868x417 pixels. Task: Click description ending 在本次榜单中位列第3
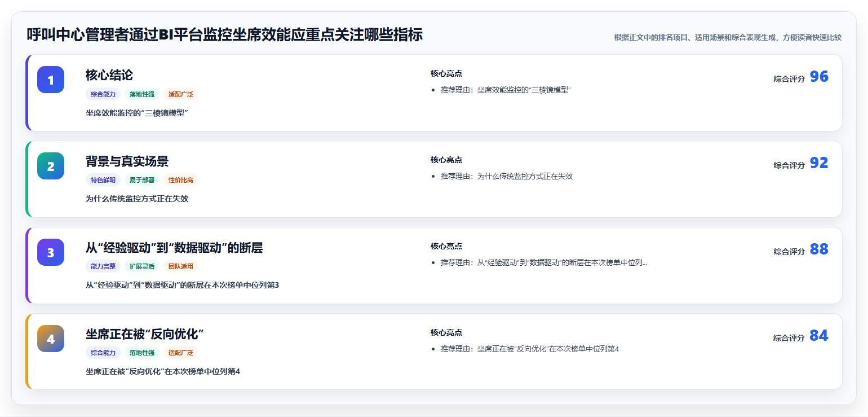(x=182, y=286)
